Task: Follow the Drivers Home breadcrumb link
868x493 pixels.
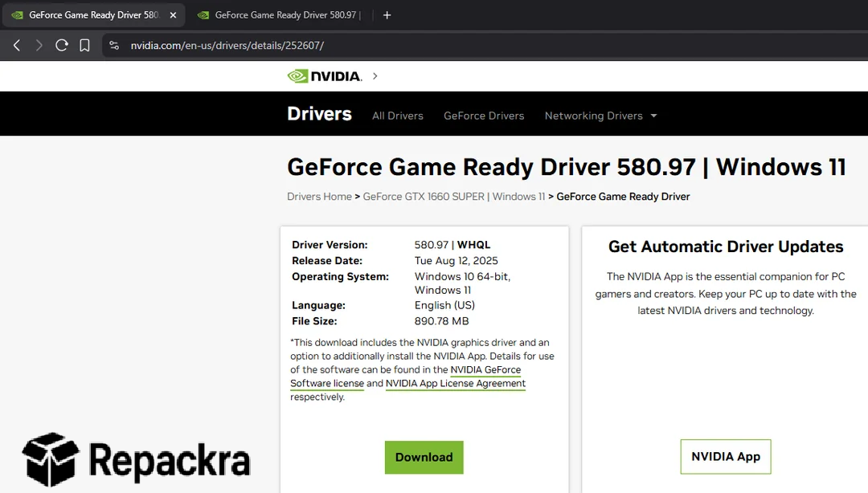Action: click(319, 197)
